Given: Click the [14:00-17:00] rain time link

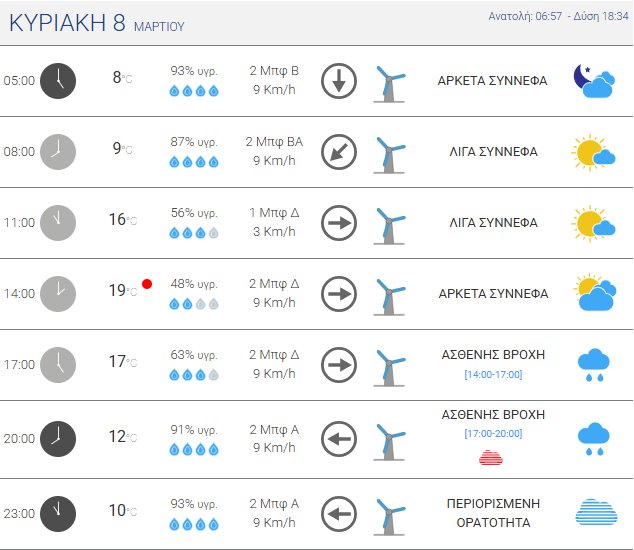Looking at the screenshot, I should tap(493, 375).
